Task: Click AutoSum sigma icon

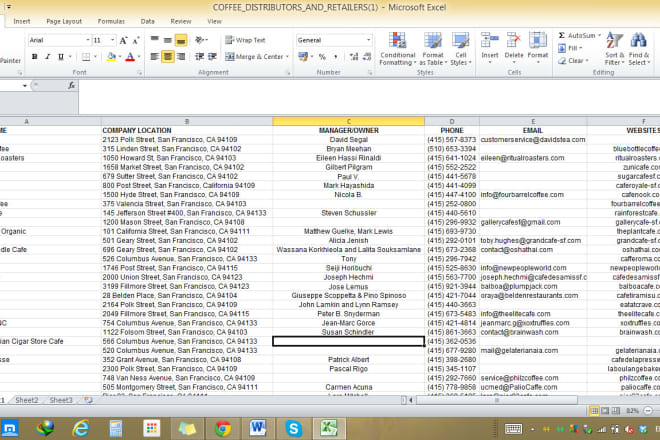Action: tap(562, 35)
